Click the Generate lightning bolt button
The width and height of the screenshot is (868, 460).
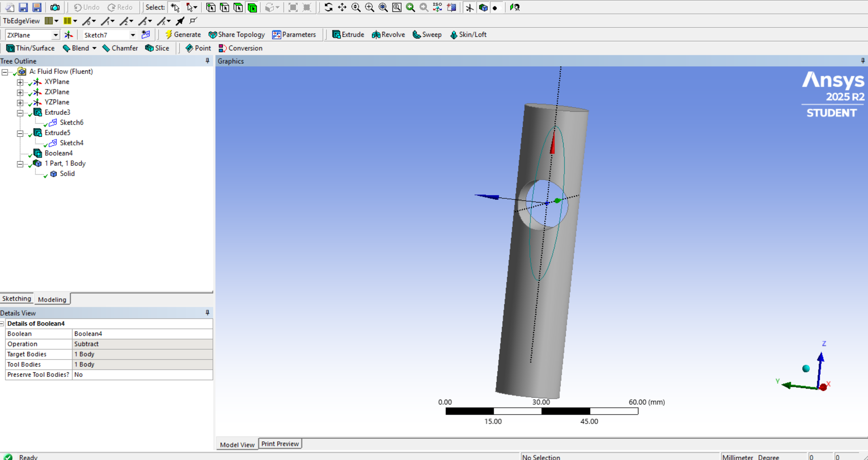[x=183, y=35]
